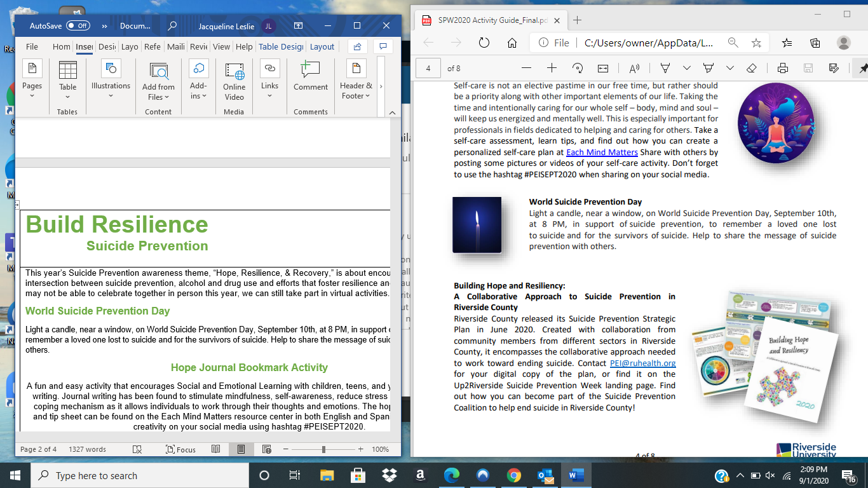This screenshot has width=868, height=488.
Task: Insert a Comment from the ribbon
Action: coord(311,76)
